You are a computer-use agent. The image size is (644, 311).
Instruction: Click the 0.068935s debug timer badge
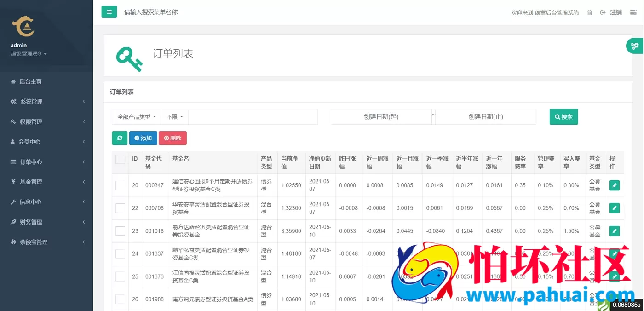pyautogui.click(x=626, y=305)
